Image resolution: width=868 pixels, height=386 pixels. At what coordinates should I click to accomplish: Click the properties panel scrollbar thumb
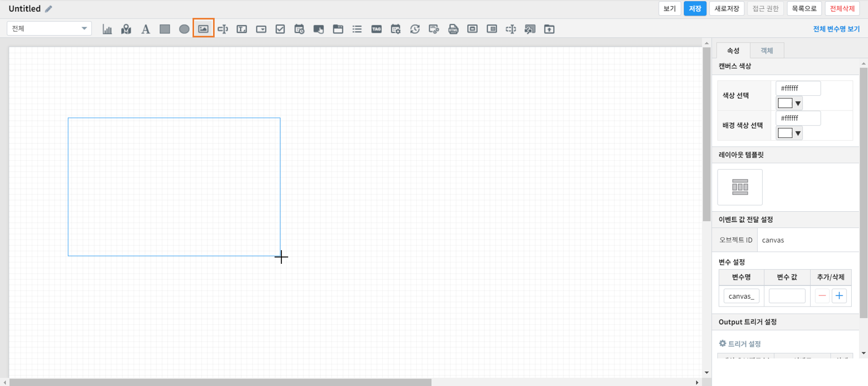tap(863, 193)
